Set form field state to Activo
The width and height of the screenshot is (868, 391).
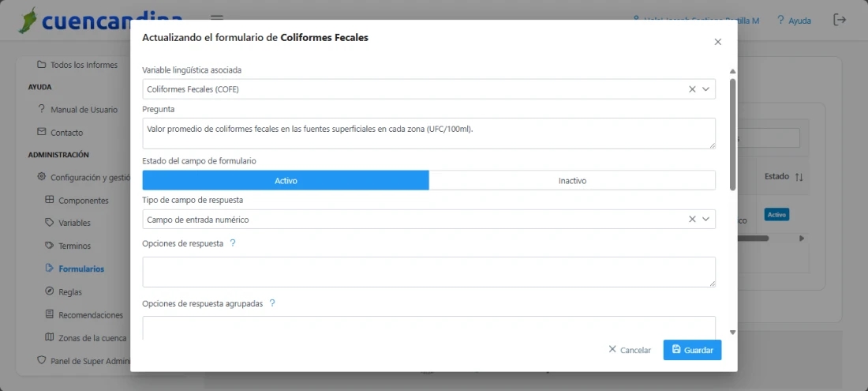coord(286,181)
